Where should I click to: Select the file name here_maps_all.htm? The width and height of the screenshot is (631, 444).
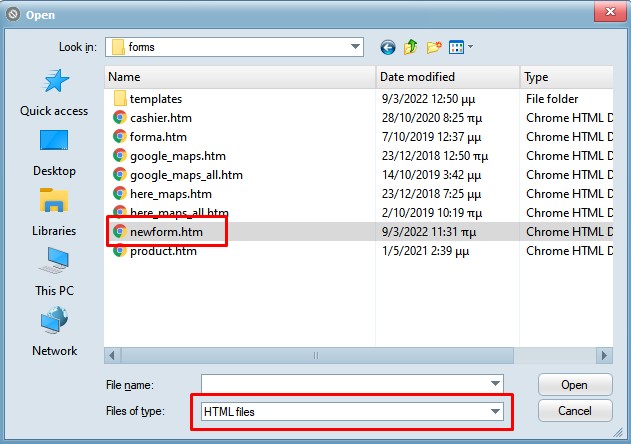click(179, 213)
